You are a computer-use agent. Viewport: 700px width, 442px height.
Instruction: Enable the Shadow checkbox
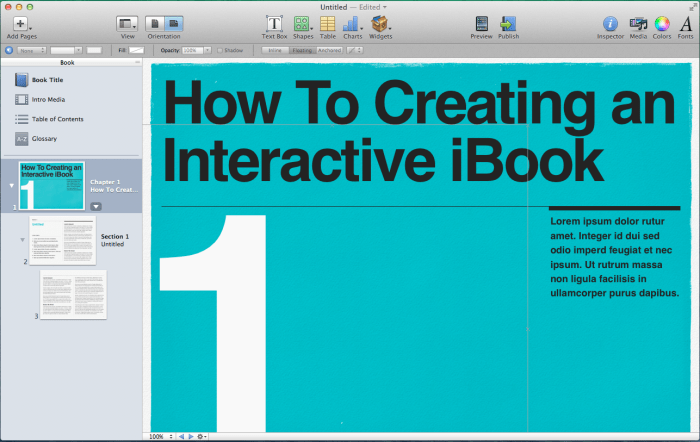(221, 50)
